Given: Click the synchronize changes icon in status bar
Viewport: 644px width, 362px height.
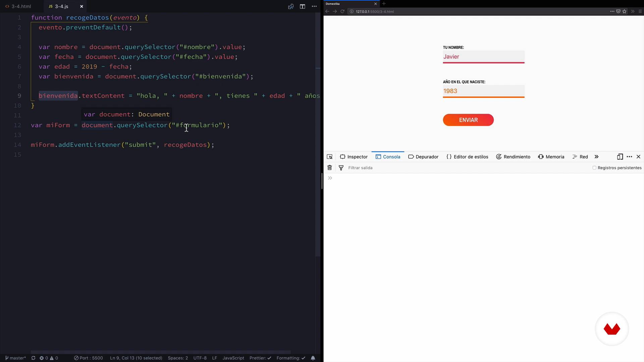Looking at the screenshot, I should click(33, 358).
